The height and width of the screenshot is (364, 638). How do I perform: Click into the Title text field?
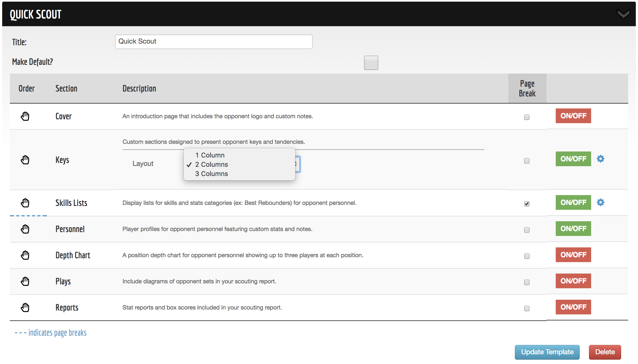tap(214, 42)
